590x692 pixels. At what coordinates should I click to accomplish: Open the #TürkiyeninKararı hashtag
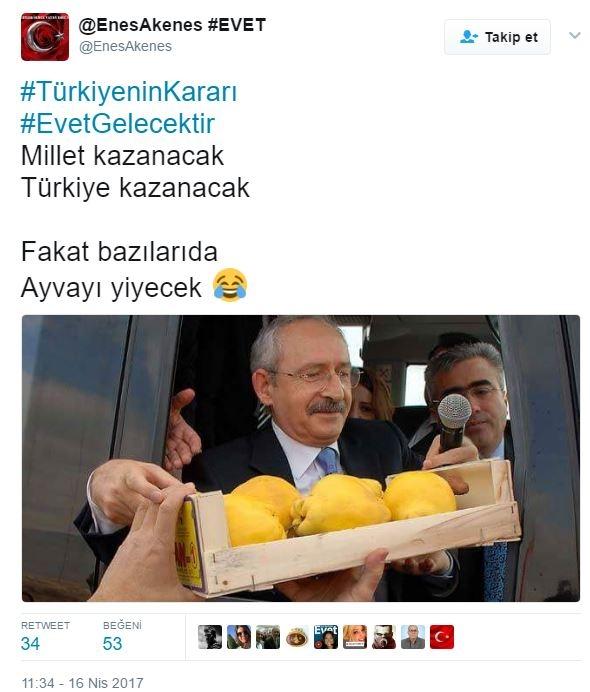pyautogui.click(x=129, y=92)
